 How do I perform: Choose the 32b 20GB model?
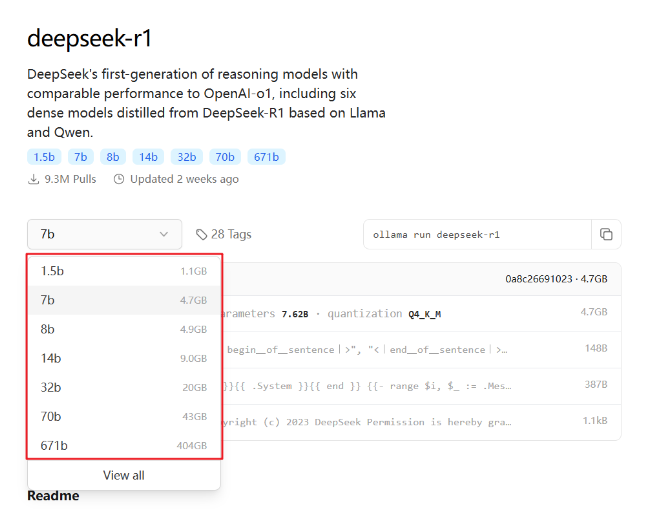click(x=124, y=387)
